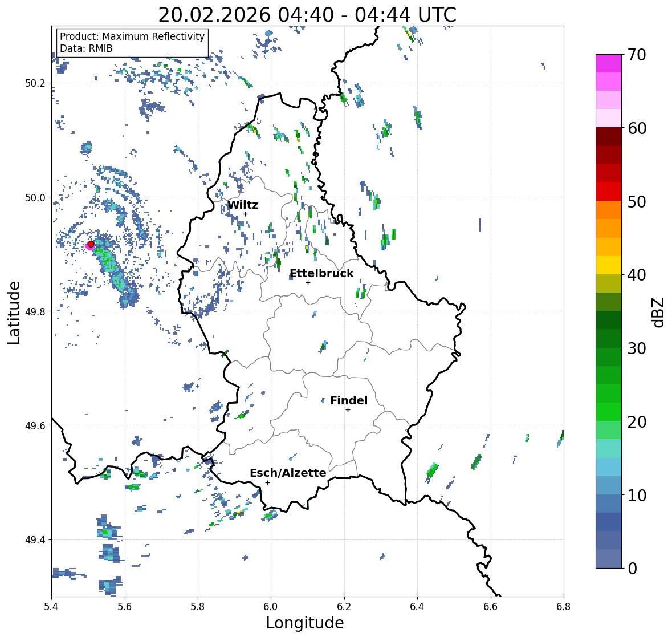Click the 6.8 longitude tick label
Image resolution: width=672 pixels, height=637 pixels.
[564, 607]
